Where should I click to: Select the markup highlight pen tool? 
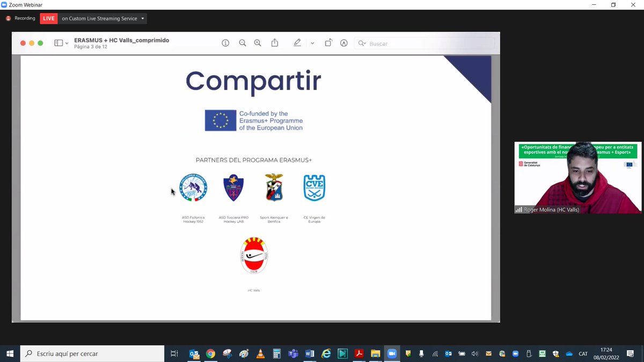click(297, 43)
